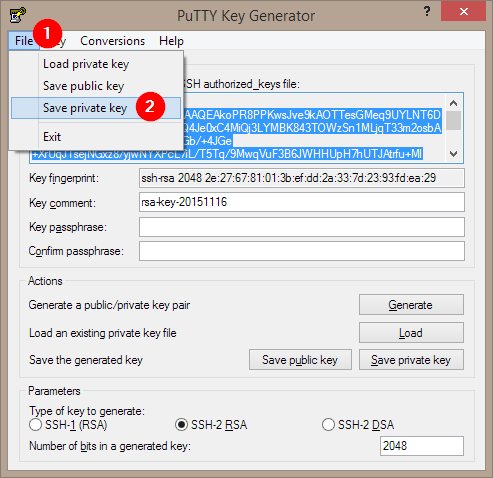The width and height of the screenshot is (493, 478).
Task: Click 'Save the generated key' text
Action: tap(86, 360)
